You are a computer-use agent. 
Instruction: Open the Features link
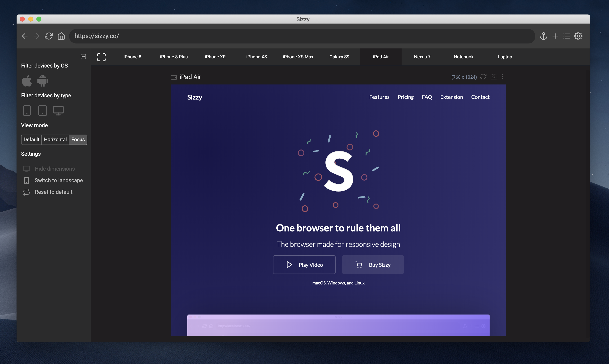pyautogui.click(x=379, y=97)
